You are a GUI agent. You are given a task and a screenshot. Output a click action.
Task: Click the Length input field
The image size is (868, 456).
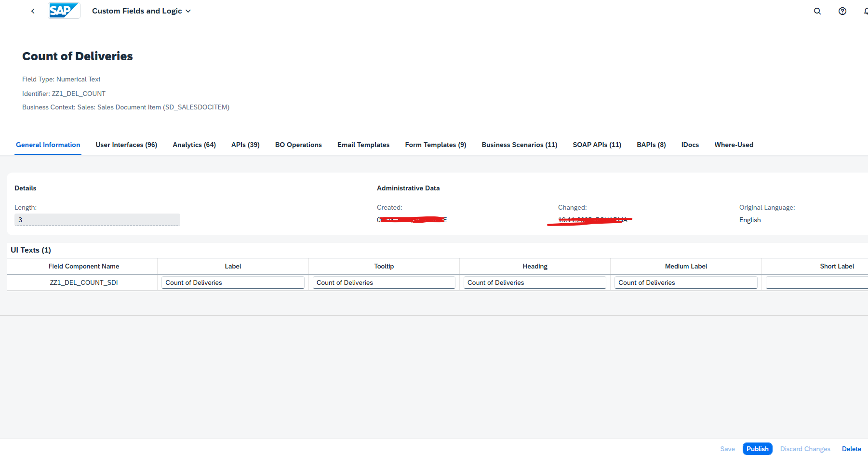click(x=97, y=220)
